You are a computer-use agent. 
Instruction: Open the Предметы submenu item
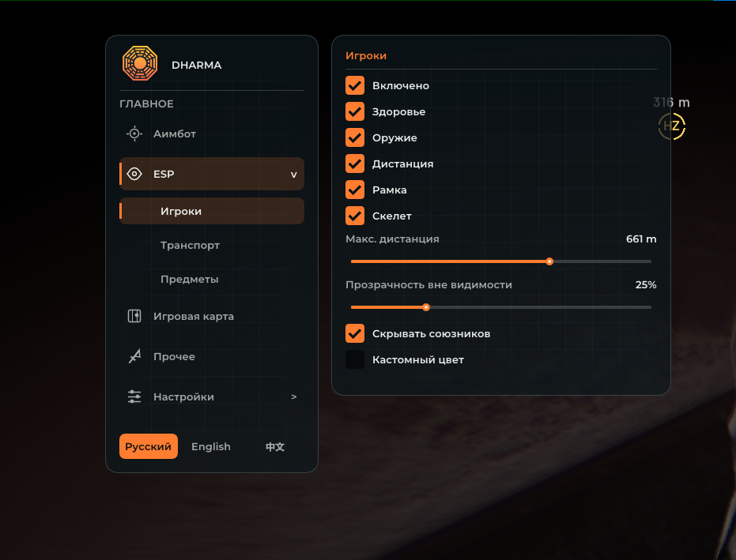[212, 279]
